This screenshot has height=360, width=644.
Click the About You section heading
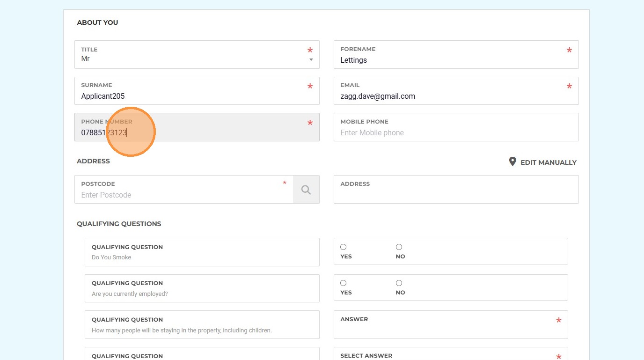97,22
